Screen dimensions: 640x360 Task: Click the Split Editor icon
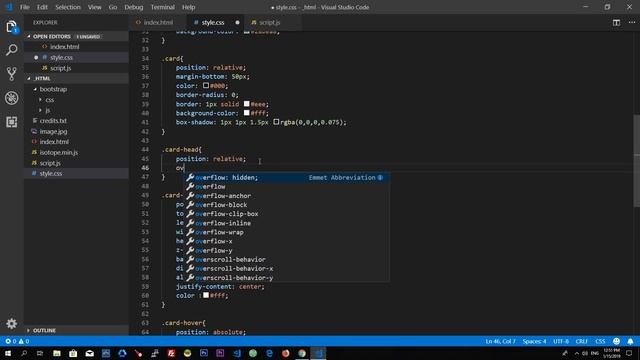[616, 22]
